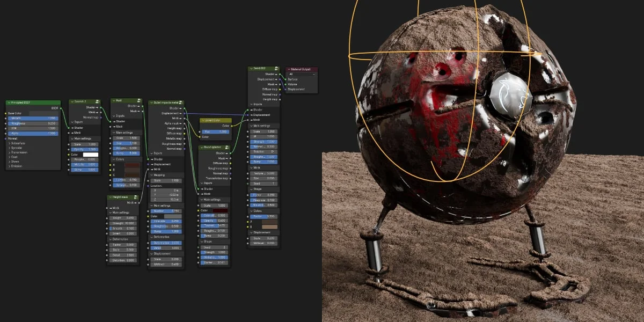Click the monitor icon on the Blood splatter node
The image size is (644, 322).
coord(226,147)
